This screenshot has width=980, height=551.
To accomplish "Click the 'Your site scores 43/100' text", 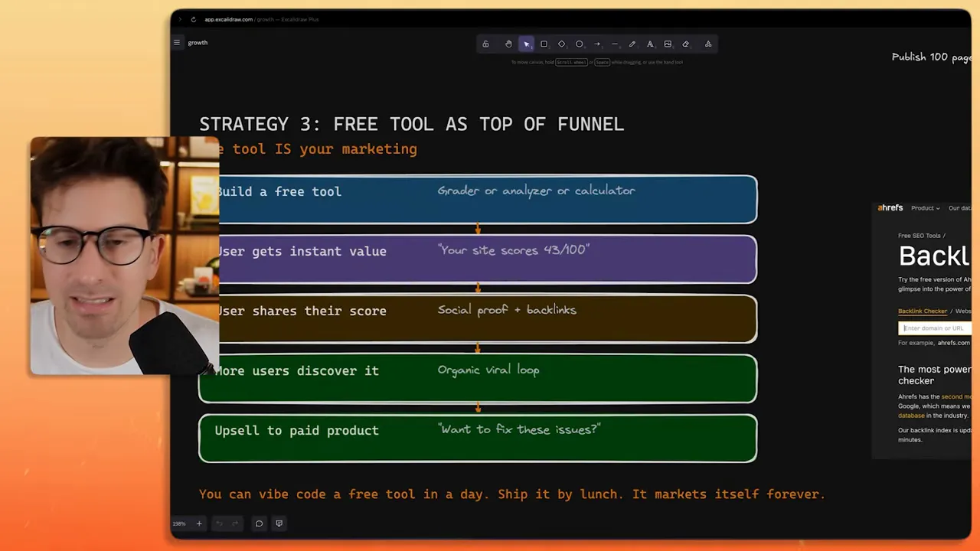I will tap(514, 249).
